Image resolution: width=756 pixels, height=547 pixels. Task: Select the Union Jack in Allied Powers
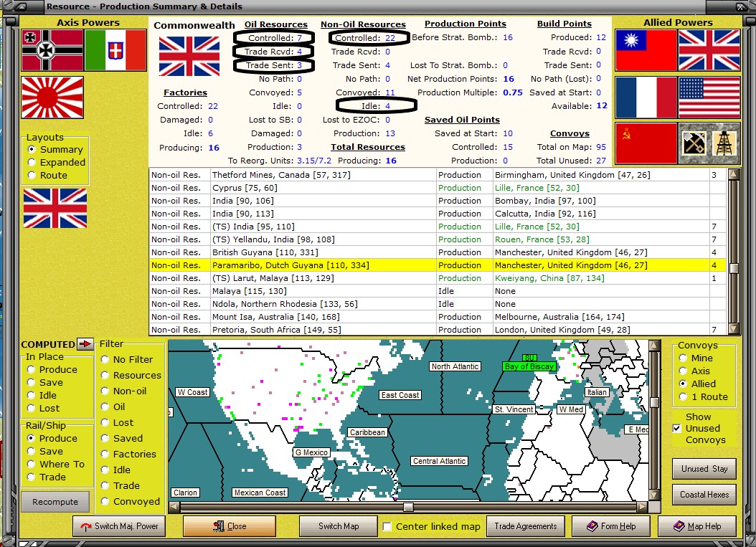coord(709,50)
